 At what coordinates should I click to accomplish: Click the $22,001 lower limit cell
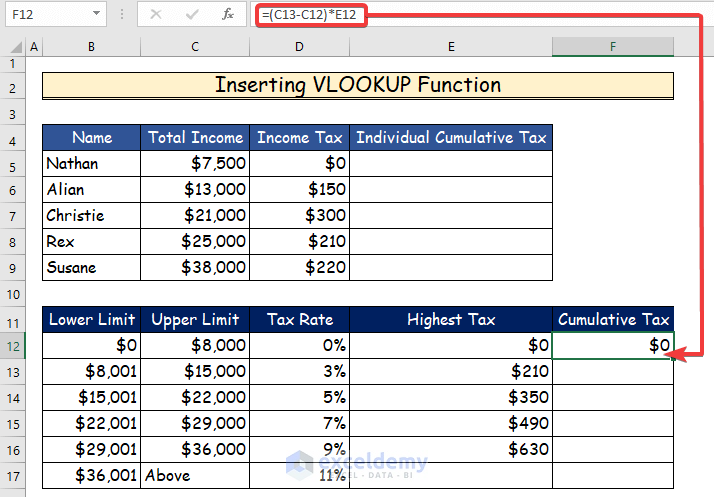[x=92, y=424]
